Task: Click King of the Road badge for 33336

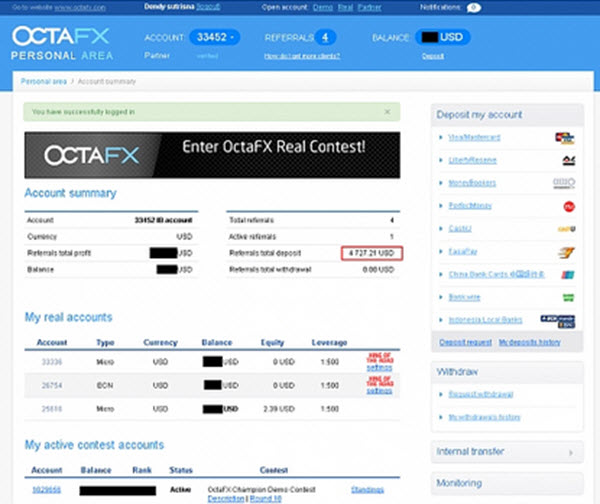Action: pyautogui.click(x=380, y=358)
